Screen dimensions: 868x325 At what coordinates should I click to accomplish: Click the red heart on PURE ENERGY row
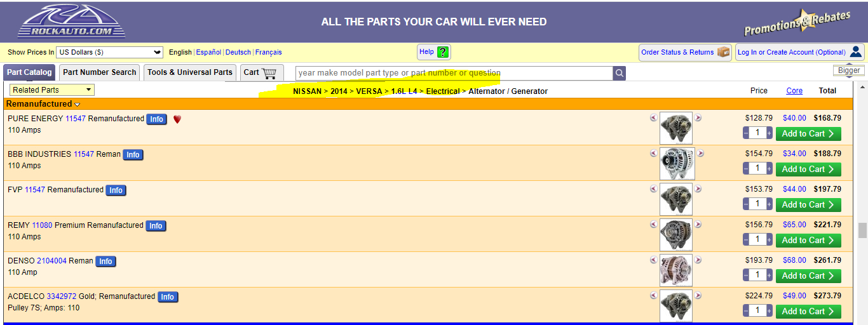click(177, 119)
